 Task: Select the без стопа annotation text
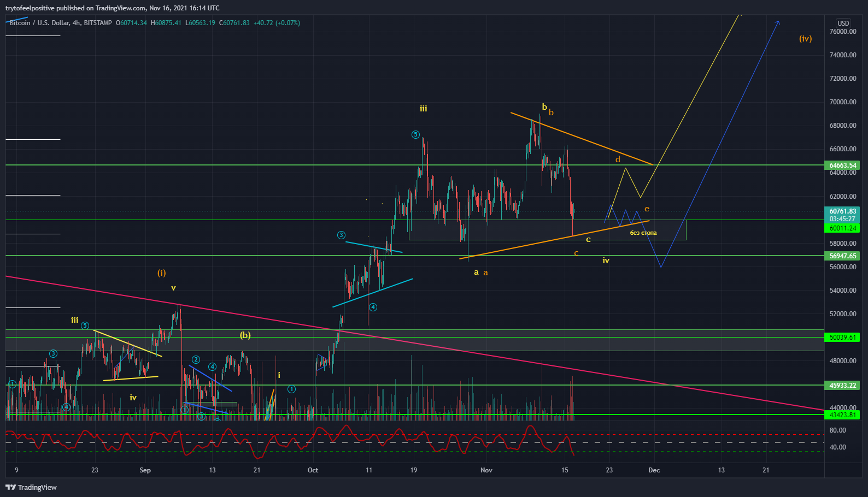pyautogui.click(x=643, y=233)
